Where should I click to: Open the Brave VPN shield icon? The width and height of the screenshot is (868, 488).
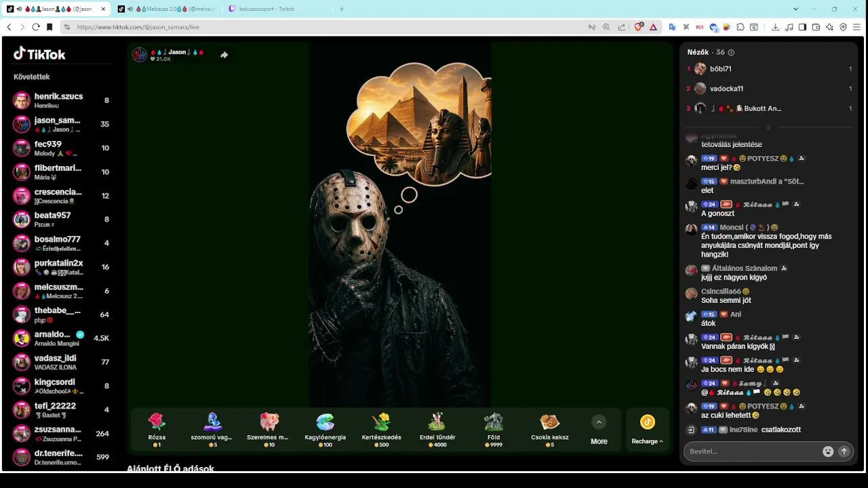[843, 27]
